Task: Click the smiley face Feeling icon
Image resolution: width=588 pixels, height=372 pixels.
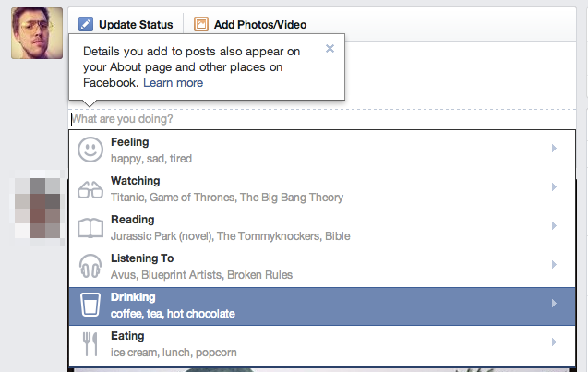Action: pos(90,150)
